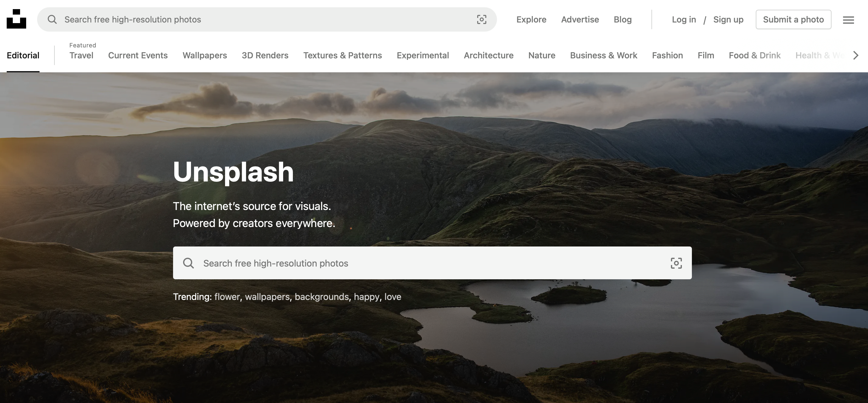The image size is (868, 403).
Task: Open Food & Drink category
Action: pos(755,55)
